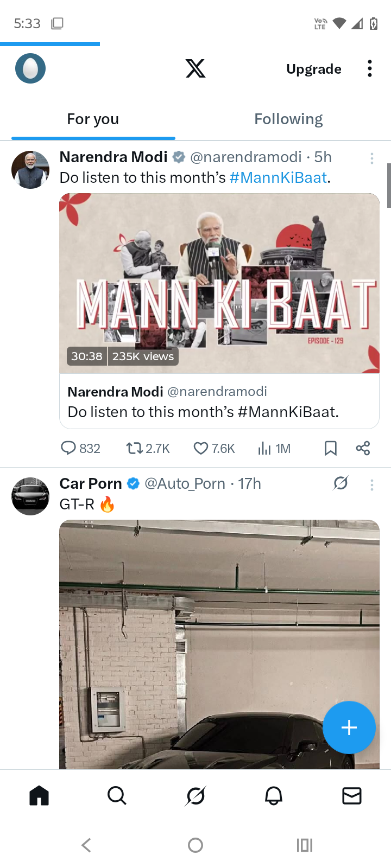The image size is (391, 868).
Task: Go to Home in bottom navigation
Action: (x=39, y=796)
